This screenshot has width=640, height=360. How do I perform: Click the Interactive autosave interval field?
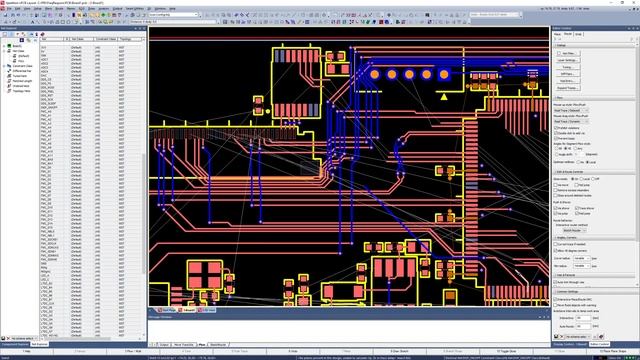[583, 318]
